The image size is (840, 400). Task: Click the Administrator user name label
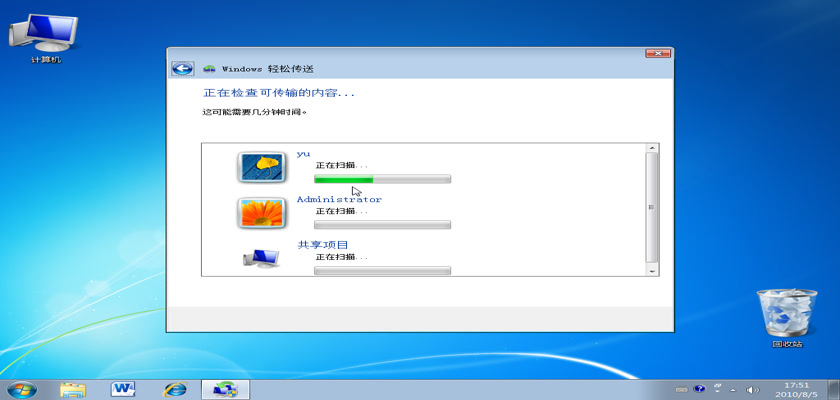[339, 199]
